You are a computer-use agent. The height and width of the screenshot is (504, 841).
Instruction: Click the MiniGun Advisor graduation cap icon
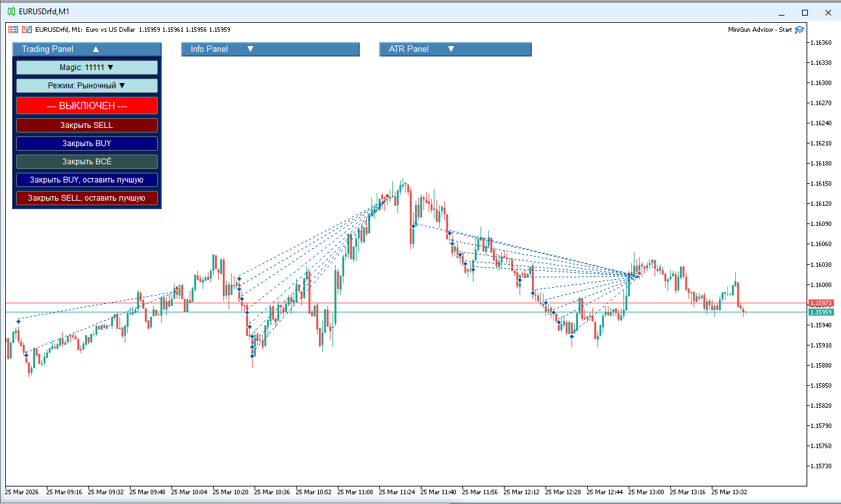click(x=799, y=29)
